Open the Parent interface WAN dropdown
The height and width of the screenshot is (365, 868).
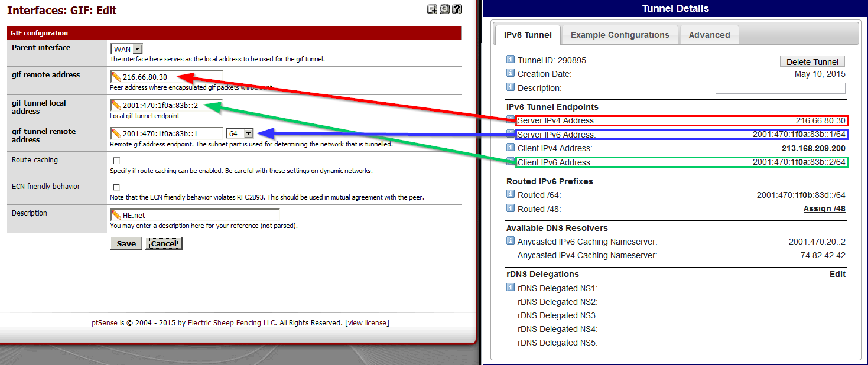(x=126, y=50)
